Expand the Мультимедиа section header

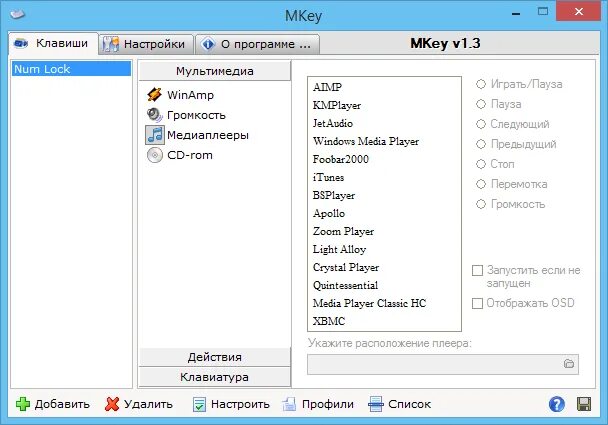coord(214,71)
